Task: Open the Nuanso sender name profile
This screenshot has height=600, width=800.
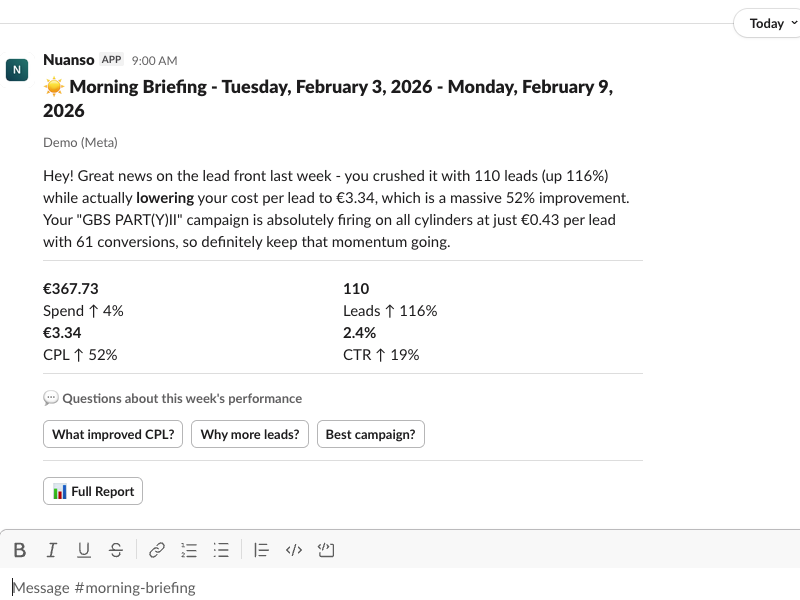Action: pos(69,60)
